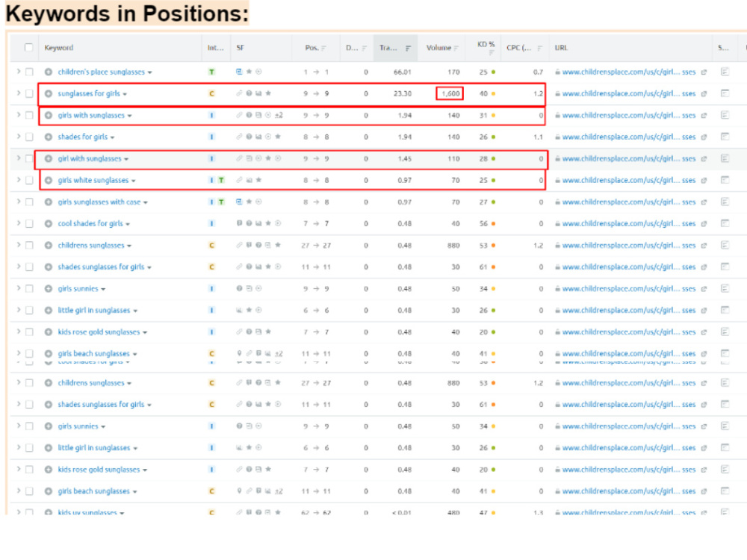
Task: Sort by the Keyword column header
Action: (58, 48)
